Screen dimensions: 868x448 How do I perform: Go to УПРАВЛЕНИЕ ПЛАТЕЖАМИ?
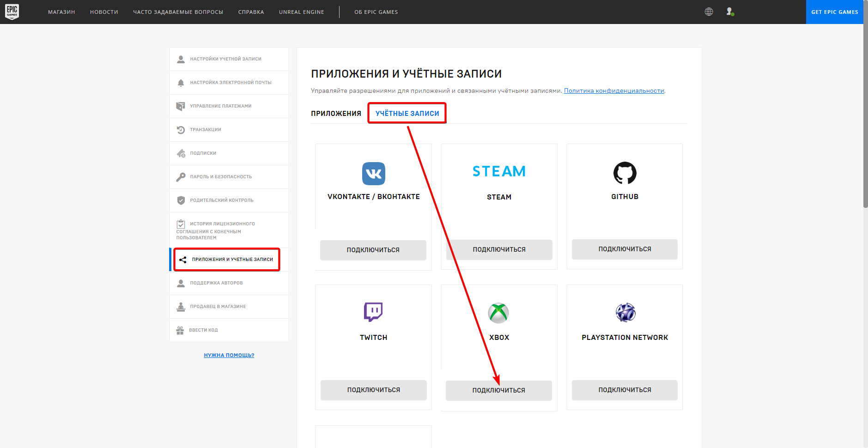coord(229,106)
